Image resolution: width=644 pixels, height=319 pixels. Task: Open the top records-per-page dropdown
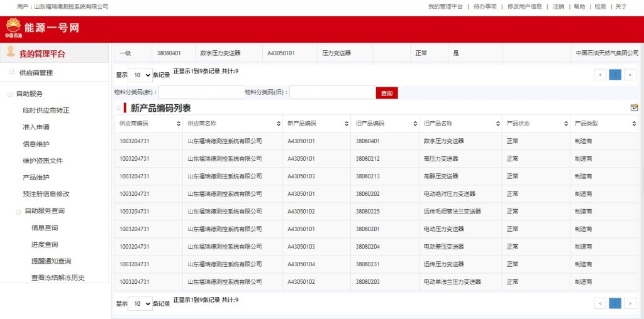coord(140,75)
